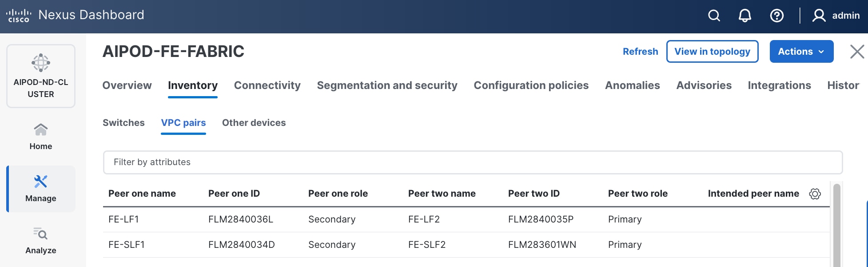The image size is (868, 267).
Task: Select the FE-LF2 cell
Action: pyautogui.click(x=424, y=219)
